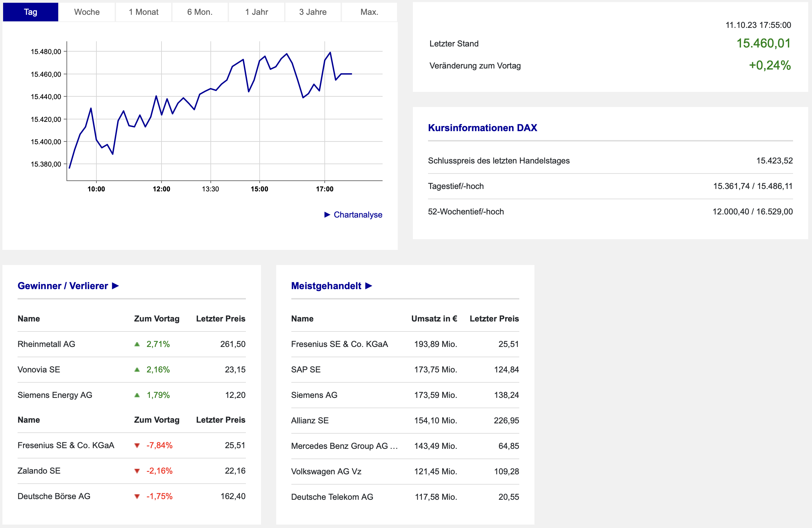Screen dimensions: 812x528
Task: Switch chart to Woche tab
Action: 87,12
